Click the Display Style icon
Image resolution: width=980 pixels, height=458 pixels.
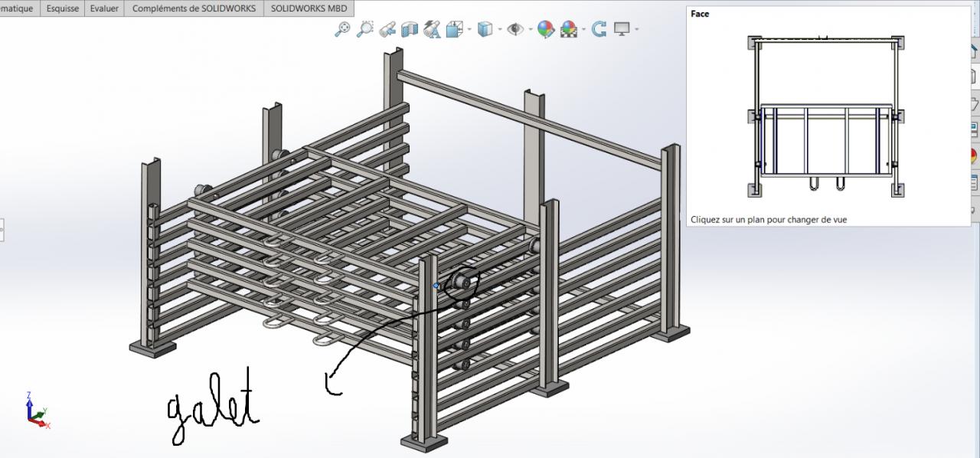coord(485,29)
